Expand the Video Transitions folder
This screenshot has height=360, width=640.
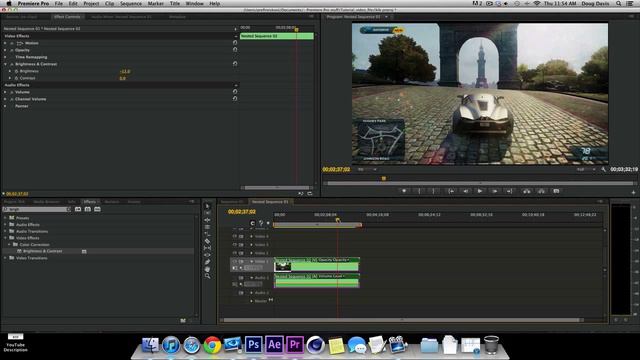pyautogui.click(x=5, y=258)
